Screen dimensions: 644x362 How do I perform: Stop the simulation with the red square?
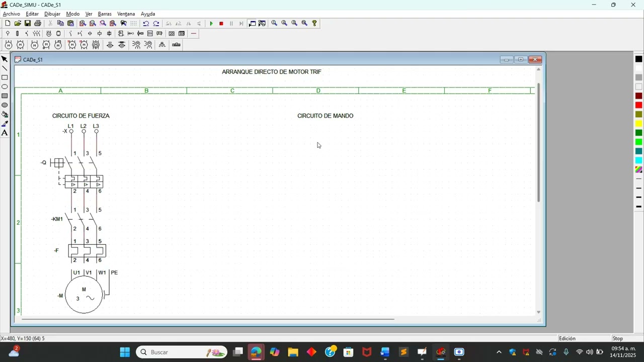click(x=221, y=23)
